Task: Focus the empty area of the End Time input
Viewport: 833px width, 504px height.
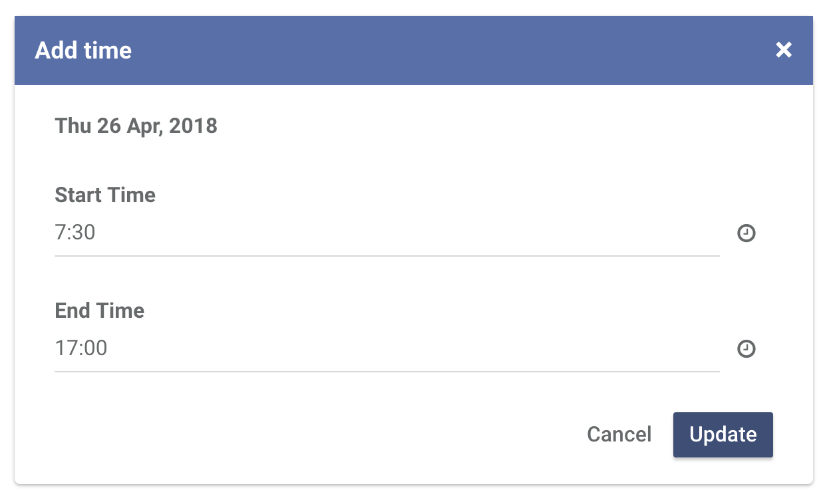Action: click(x=413, y=348)
